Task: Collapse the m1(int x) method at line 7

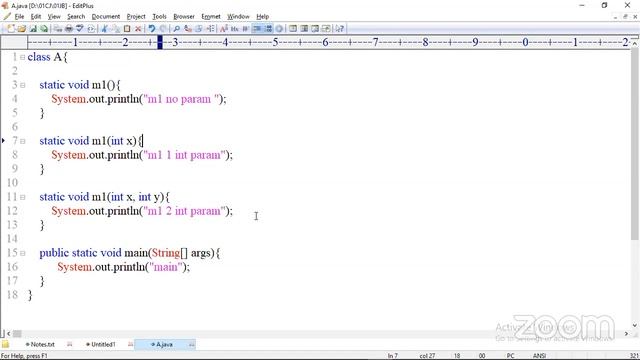Action: tap(22, 141)
